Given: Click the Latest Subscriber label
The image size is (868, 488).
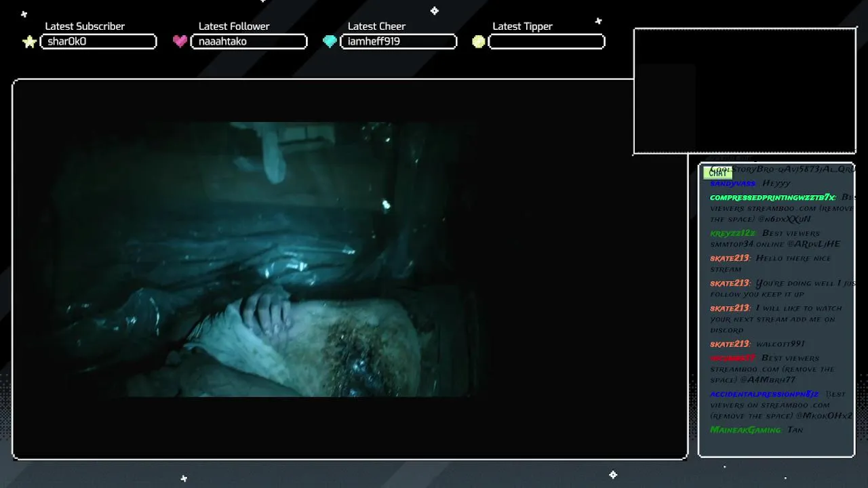Looking at the screenshot, I should point(85,26).
